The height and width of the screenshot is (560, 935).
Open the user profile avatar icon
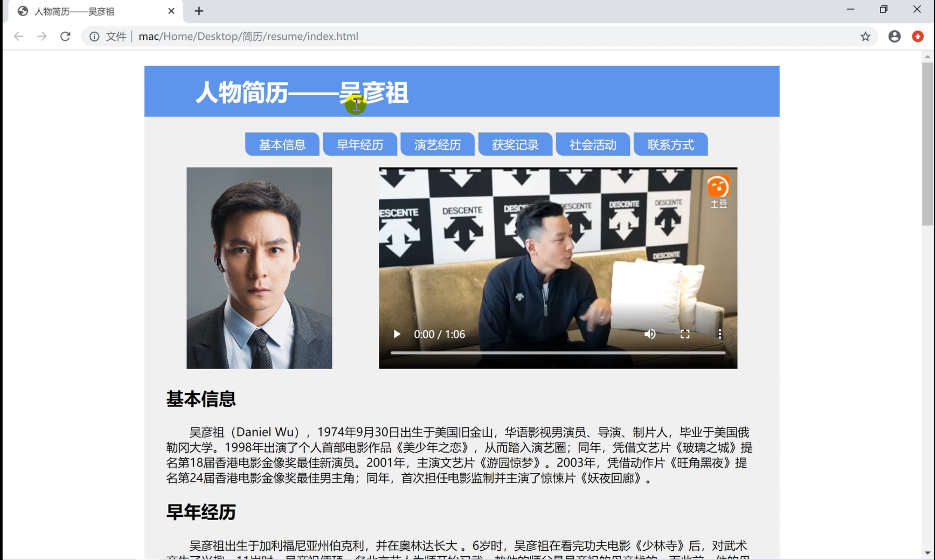click(894, 36)
